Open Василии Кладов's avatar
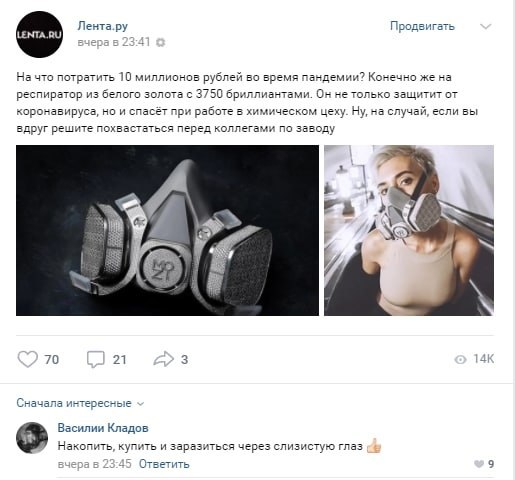 [32, 438]
